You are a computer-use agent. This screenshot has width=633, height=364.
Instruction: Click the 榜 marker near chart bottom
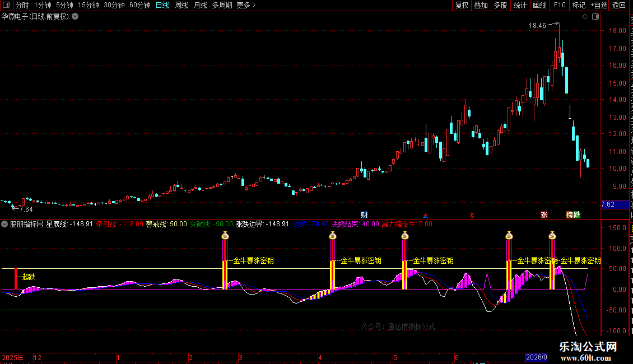pos(569,214)
